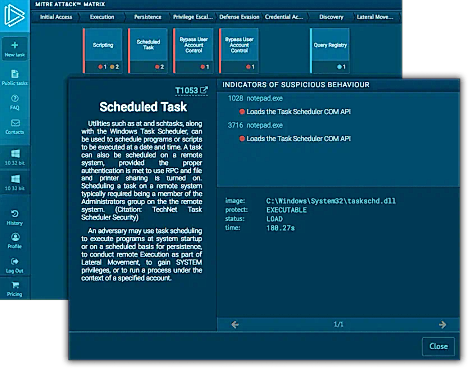This screenshot has width=468, height=368.
Task: Select indicator under 3716 notepad.exe
Action: coord(295,139)
